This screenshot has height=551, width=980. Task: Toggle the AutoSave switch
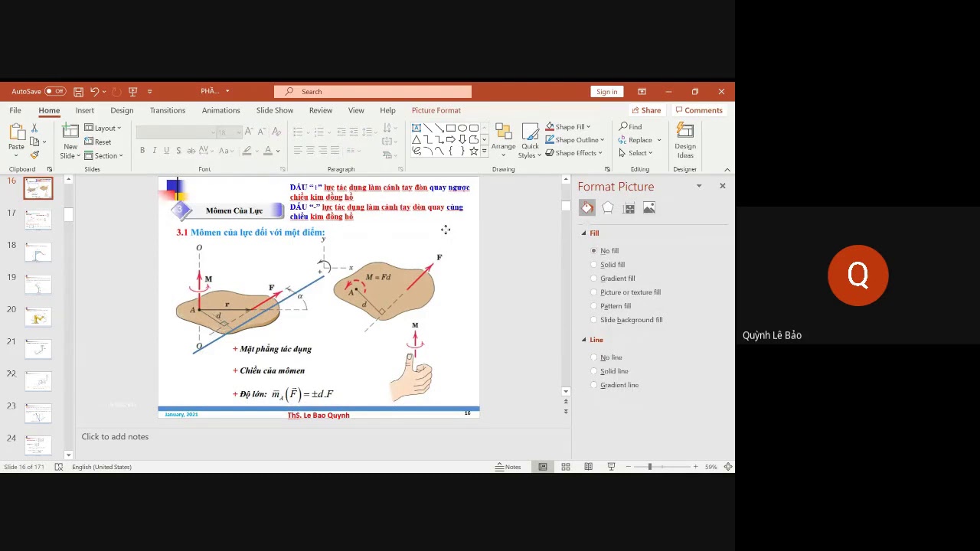(x=54, y=92)
